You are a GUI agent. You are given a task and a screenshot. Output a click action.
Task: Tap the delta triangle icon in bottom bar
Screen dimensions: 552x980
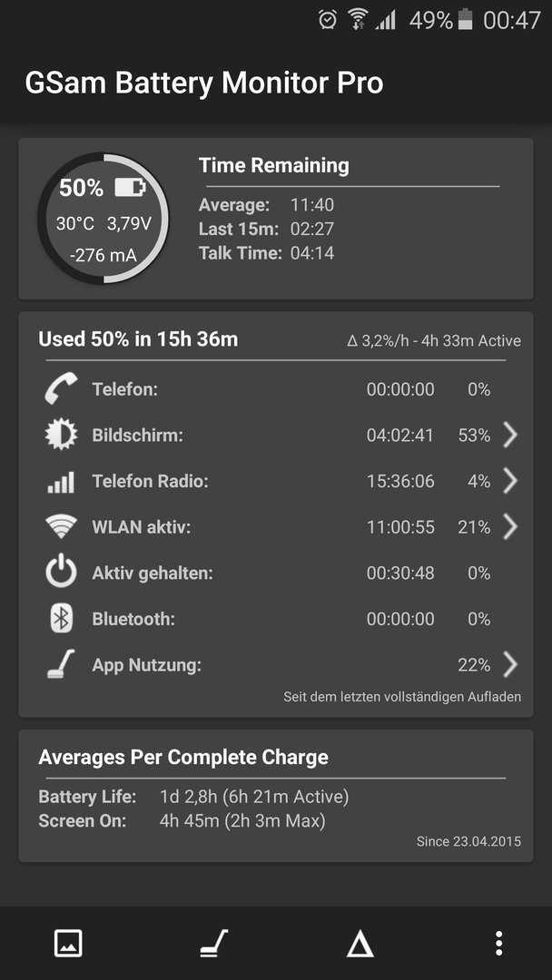pyautogui.click(x=360, y=943)
